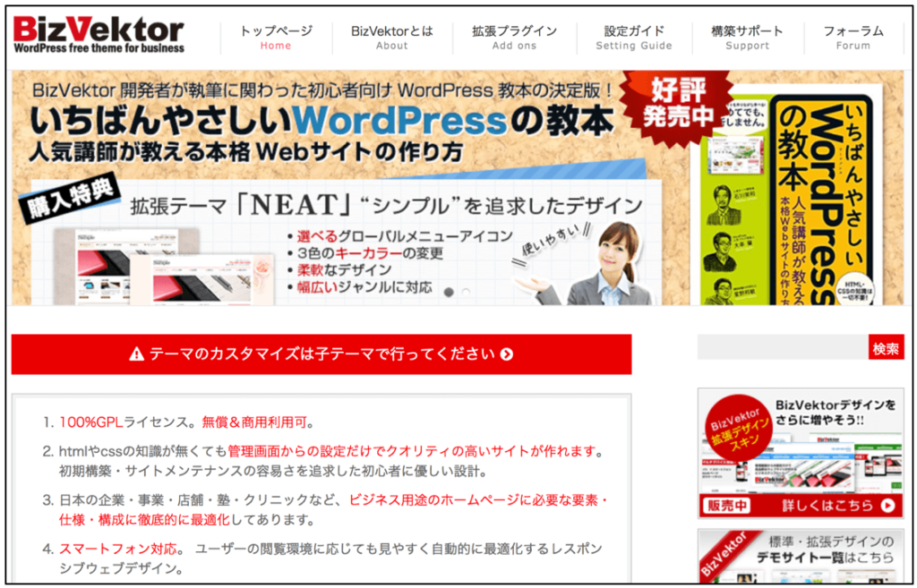Open the フォーラム Forum menu item
This screenshot has height=588, width=917.
coord(853,38)
